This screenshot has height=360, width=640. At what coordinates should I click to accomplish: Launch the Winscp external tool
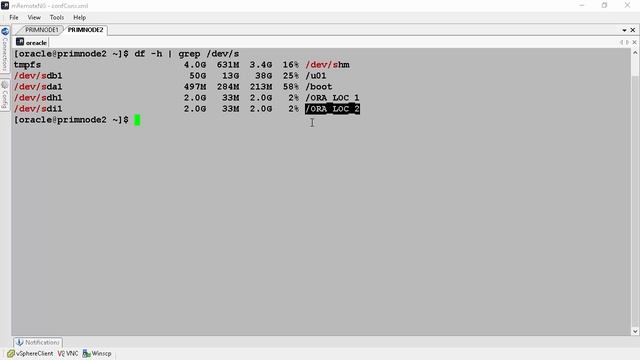[97, 353]
